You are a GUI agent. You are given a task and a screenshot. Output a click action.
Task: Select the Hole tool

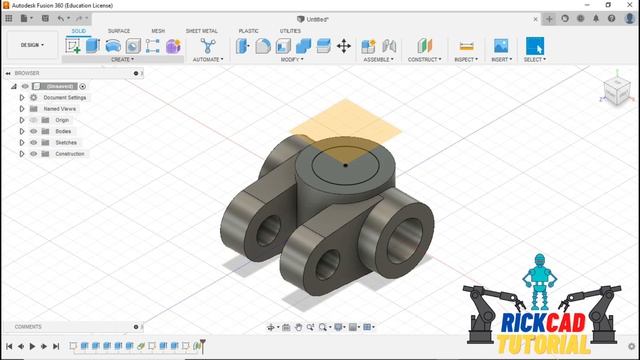tap(133, 46)
